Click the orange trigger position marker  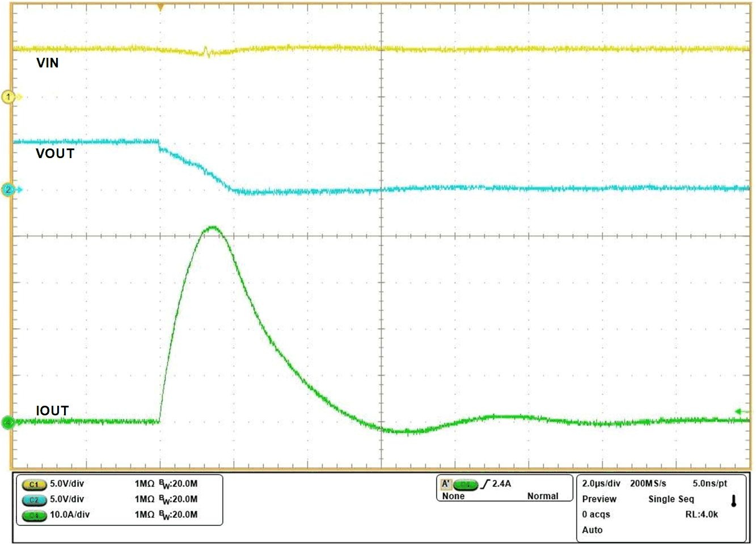(160, 6)
